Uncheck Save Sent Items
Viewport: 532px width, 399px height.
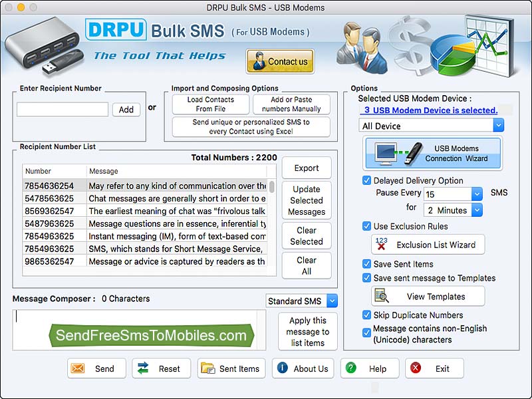366,264
